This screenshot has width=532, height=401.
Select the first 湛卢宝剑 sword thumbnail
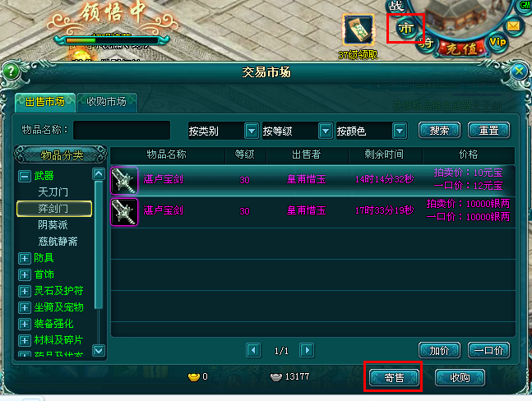124,180
